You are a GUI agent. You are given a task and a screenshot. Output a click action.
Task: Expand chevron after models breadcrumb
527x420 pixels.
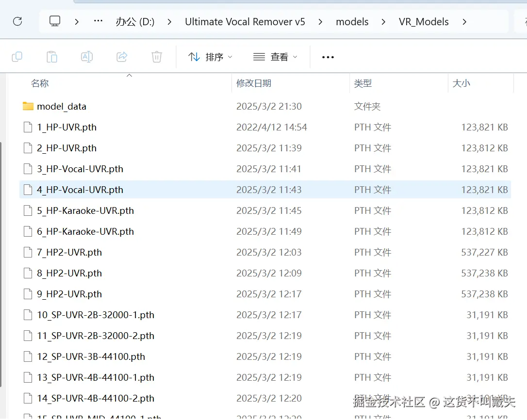pyautogui.click(x=383, y=22)
